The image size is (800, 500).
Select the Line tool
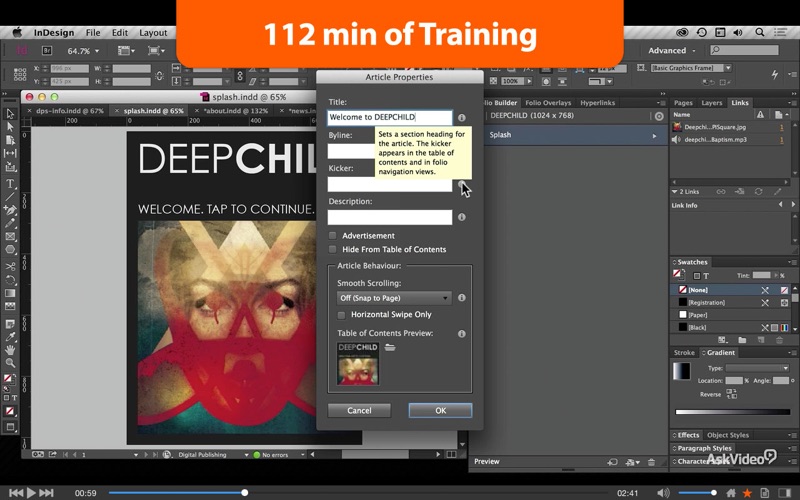point(10,196)
